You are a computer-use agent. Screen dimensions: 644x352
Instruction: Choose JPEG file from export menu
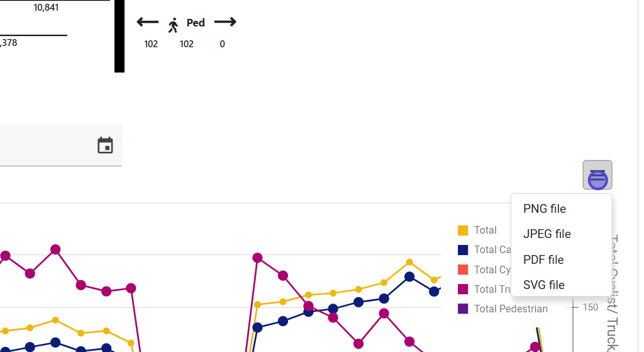(x=547, y=234)
